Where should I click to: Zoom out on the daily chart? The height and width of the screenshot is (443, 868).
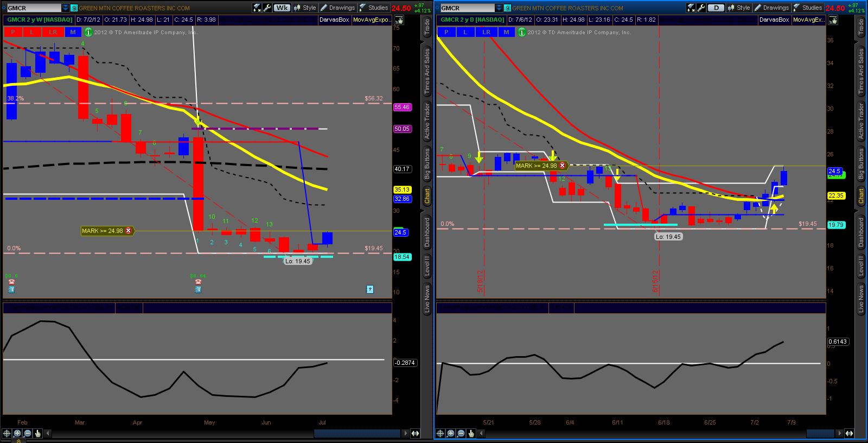[x=462, y=433]
